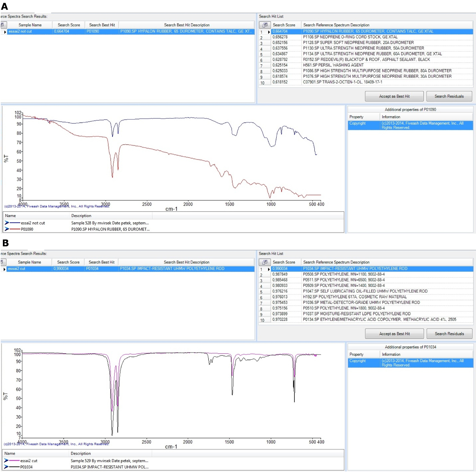The width and height of the screenshot is (476, 475).
Task: Click the grid icon heading the upper Search Hit List
Action: tap(265, 25)
